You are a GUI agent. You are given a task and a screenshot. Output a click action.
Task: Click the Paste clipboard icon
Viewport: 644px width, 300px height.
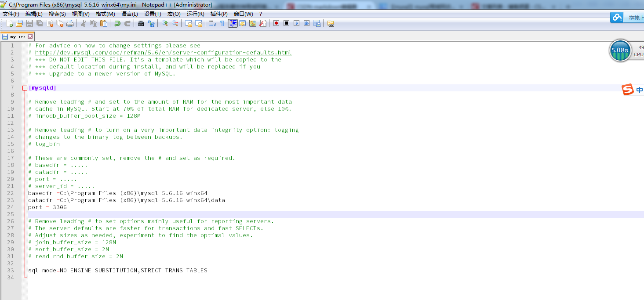[103, 23]
